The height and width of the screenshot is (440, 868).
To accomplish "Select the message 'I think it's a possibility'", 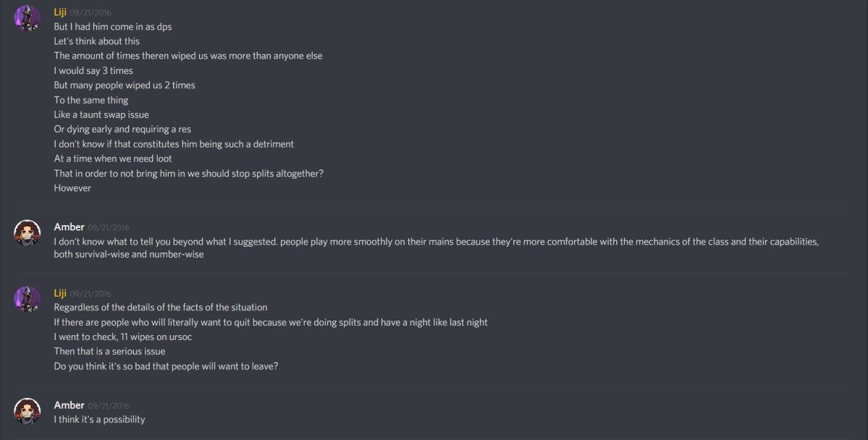I will (x=98, y=419).
